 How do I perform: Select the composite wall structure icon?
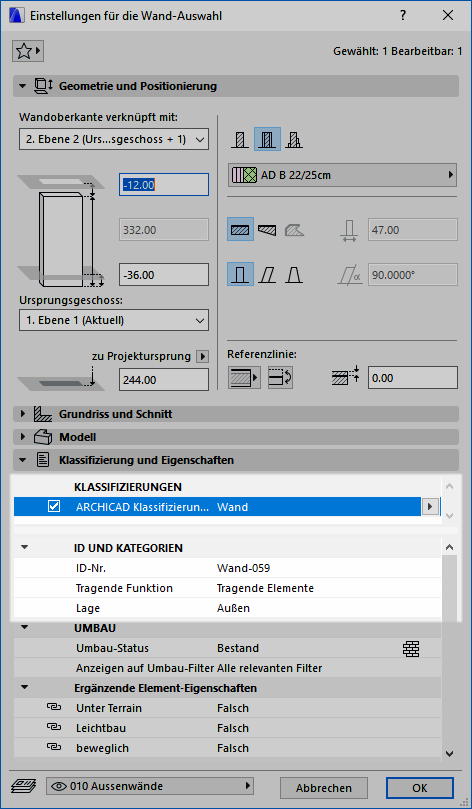tap(267, 140)
